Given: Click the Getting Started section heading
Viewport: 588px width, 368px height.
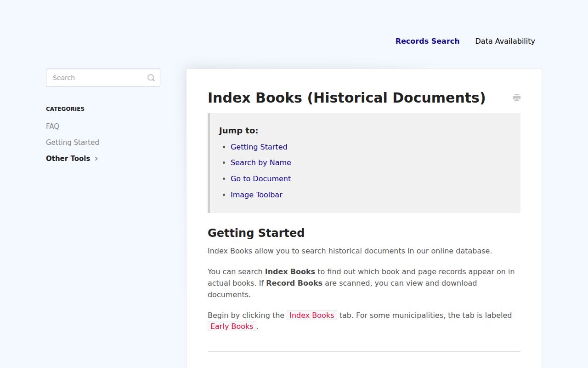Looking at the screenshot, I should click(x=256, y=233).
